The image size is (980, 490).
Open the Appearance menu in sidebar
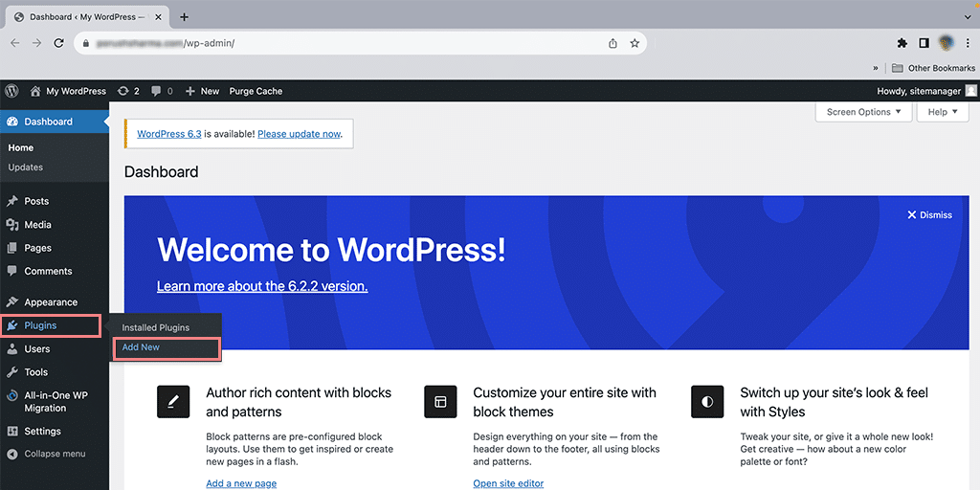coord(51,302)
